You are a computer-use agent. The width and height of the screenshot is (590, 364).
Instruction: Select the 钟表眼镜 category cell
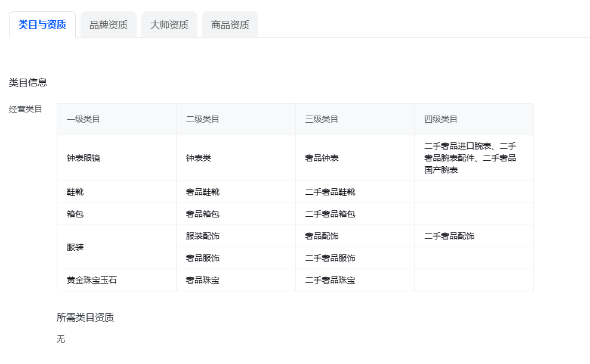tap(116, 158)
